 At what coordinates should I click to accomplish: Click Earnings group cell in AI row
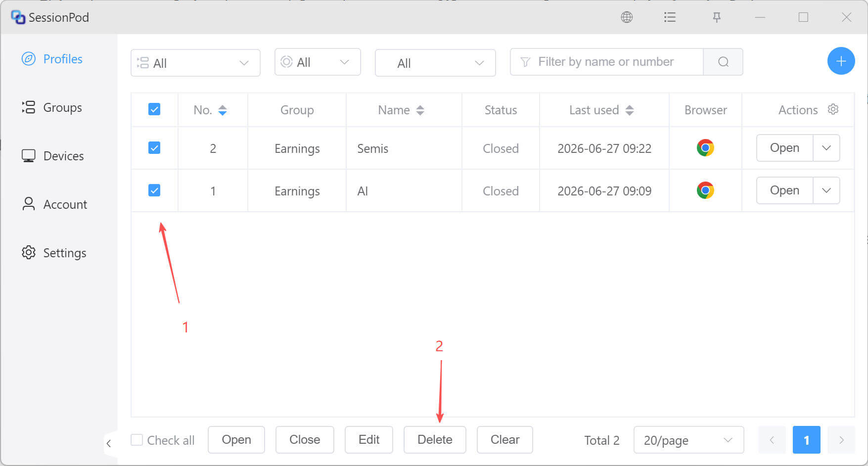(x=297, y=191)
